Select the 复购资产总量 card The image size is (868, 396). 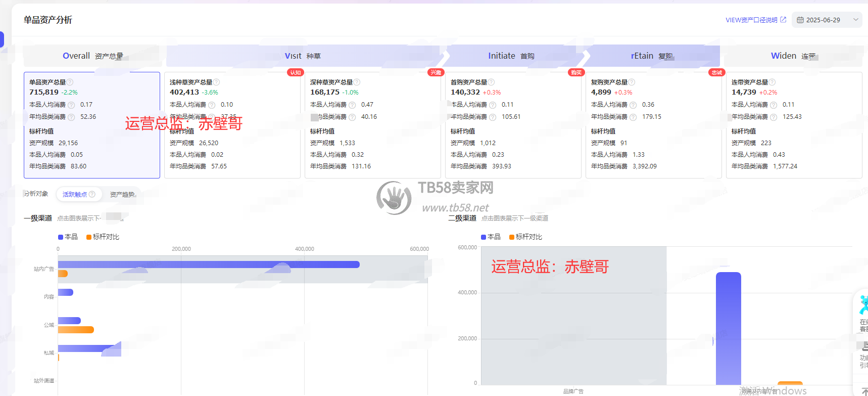pos(654,125)
